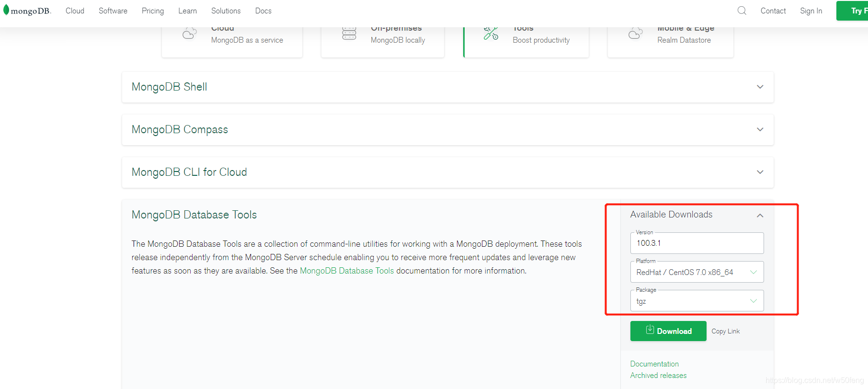Click Sign In
The height and width of the screenshot is (389, 868).
[x=811, y=11]
